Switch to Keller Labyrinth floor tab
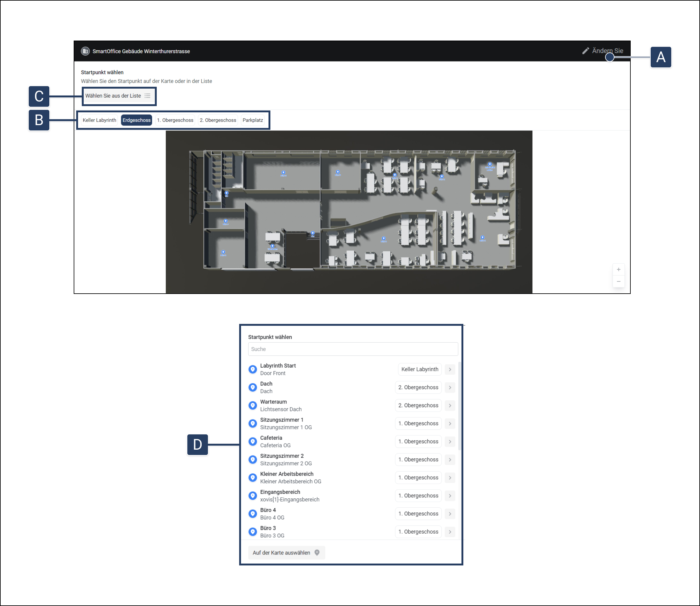The height and width of the screenshot is (606, 700). pyautogui.click(x=99, y=120)
